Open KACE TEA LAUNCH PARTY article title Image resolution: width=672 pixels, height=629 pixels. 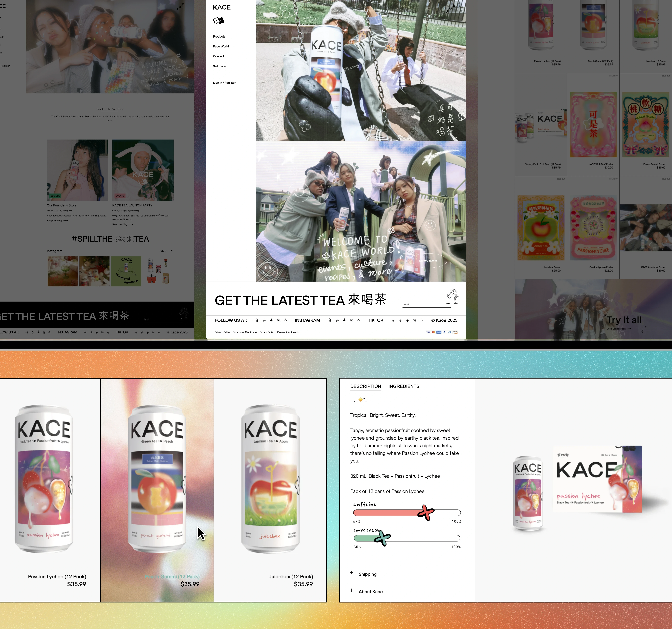coord(132,205)
